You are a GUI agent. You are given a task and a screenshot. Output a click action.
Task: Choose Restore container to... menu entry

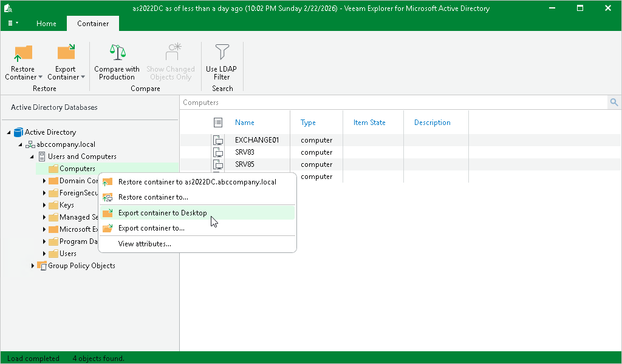click(197, 197)
